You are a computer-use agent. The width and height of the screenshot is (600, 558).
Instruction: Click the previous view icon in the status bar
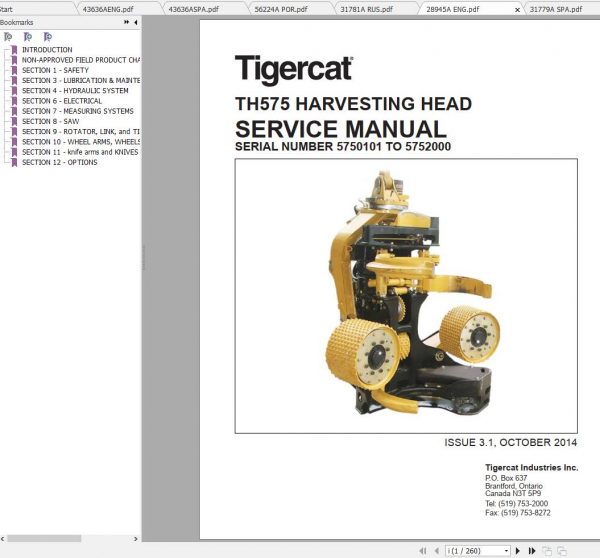(x=548, y=551)
